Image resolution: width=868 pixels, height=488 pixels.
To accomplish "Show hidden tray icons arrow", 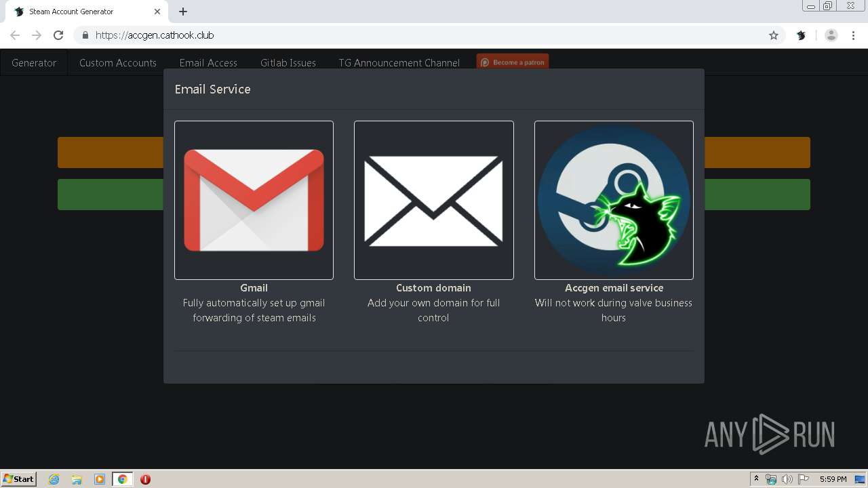I will click(756, 479).
